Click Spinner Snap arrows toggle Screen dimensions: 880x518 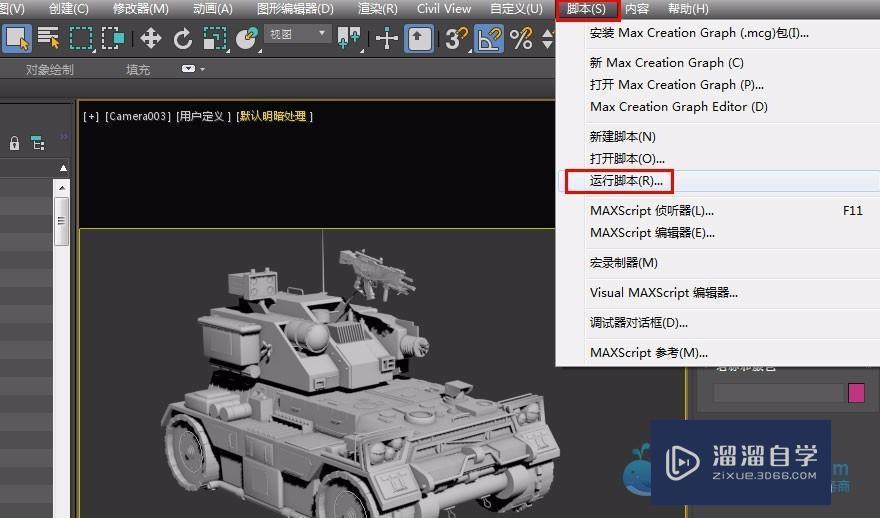click(x=547, y=39)
